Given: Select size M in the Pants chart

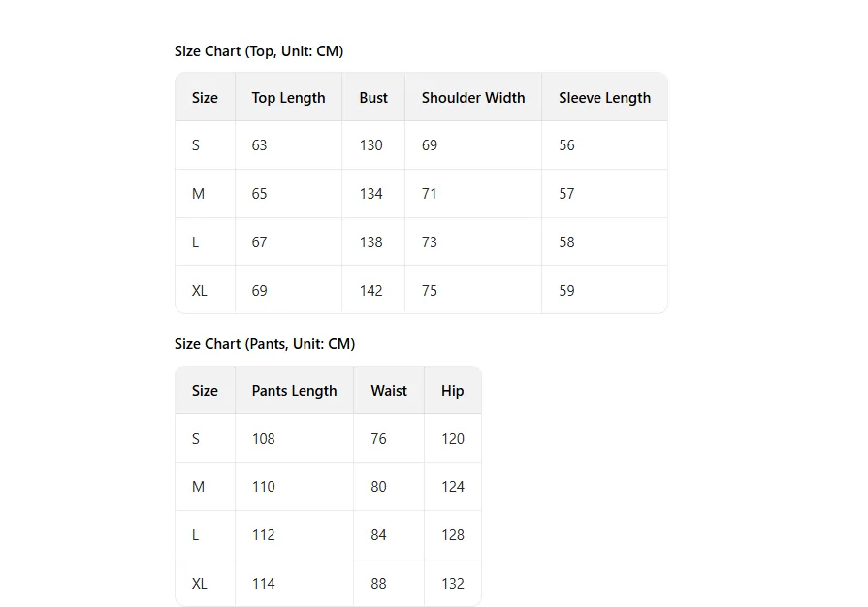Looking at the screenshot, I should pyautogui.click(x=199, y=487).
